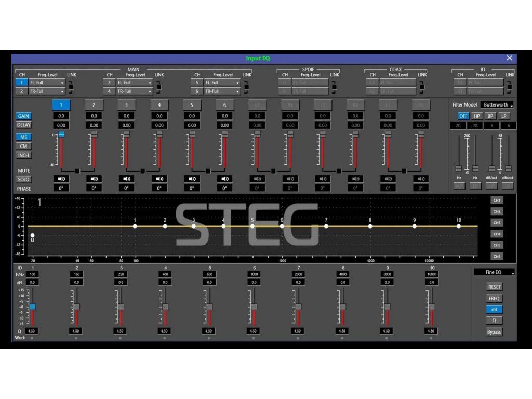
Task: Show CH6 curve on graph
Action: coord(497,256)
